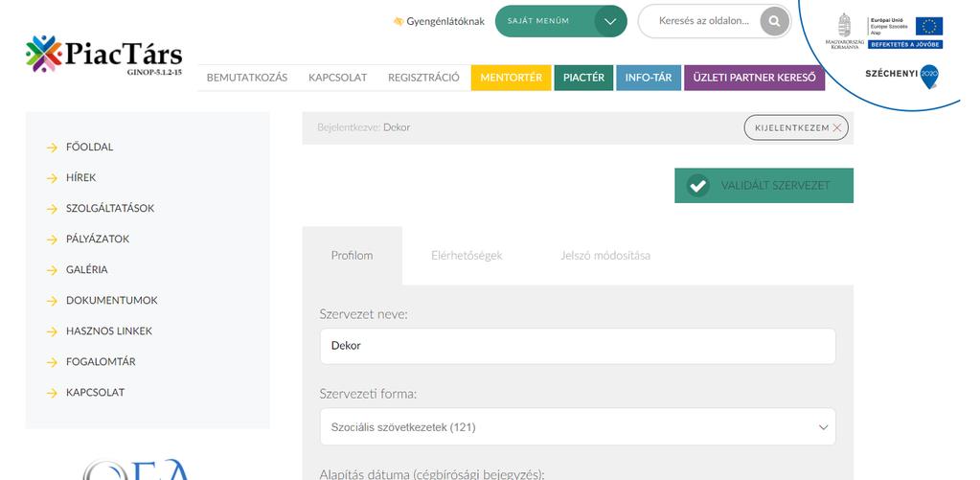This screenshot has height=480, width=980.
Task: Open Hasznos linkek in the sidebar
Action: coord(109,331)
